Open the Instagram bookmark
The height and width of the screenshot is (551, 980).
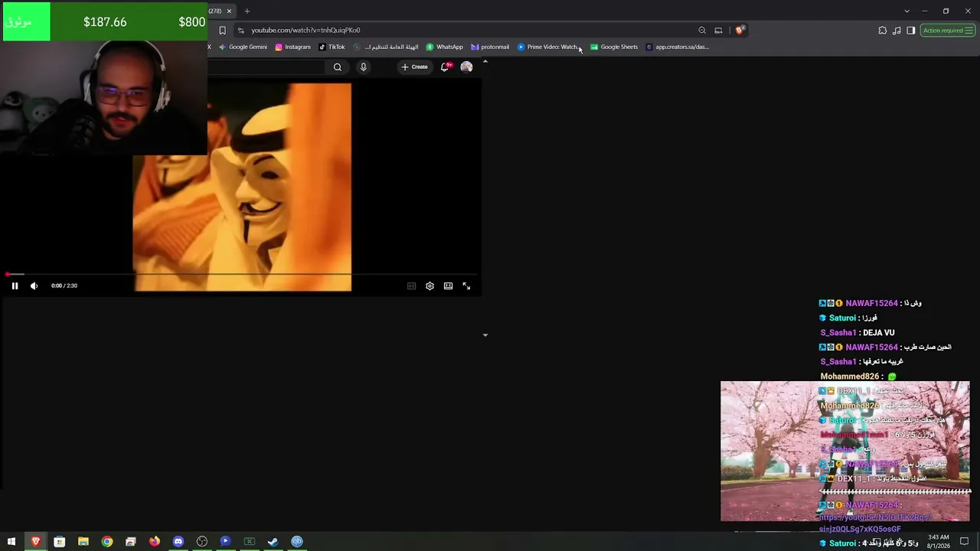click(x=292, y=47)
